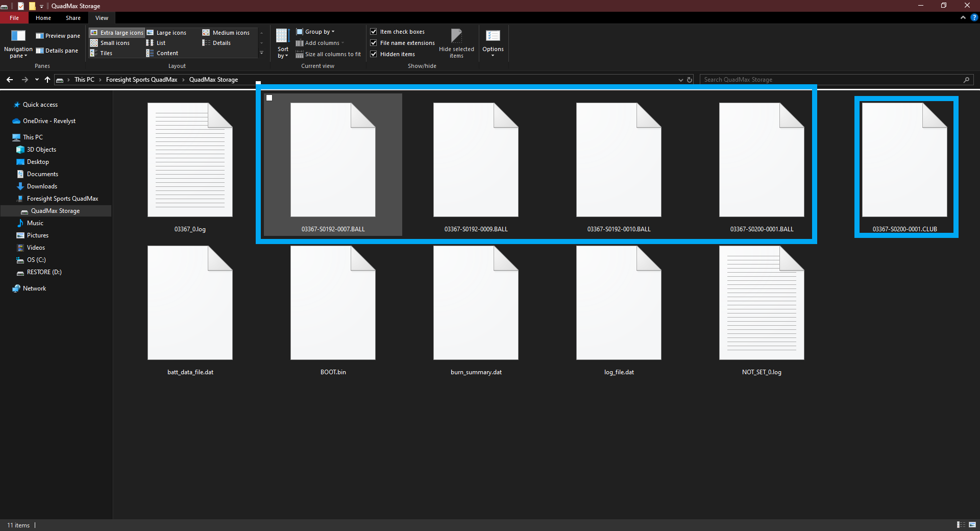The image size is (980, 531).
Task: Open recent locations dropdown
Action: (x=37, y=80)
